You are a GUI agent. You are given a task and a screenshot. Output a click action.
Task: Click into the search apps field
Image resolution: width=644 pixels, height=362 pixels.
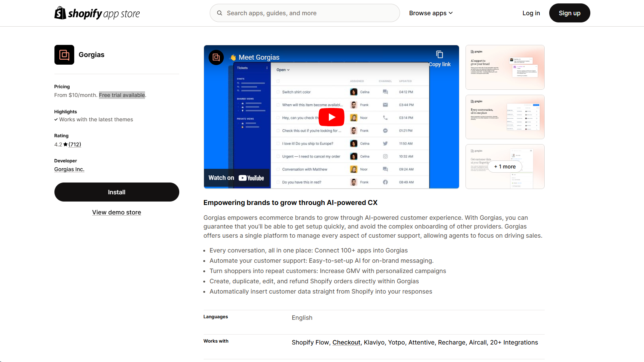pos(304,13)
